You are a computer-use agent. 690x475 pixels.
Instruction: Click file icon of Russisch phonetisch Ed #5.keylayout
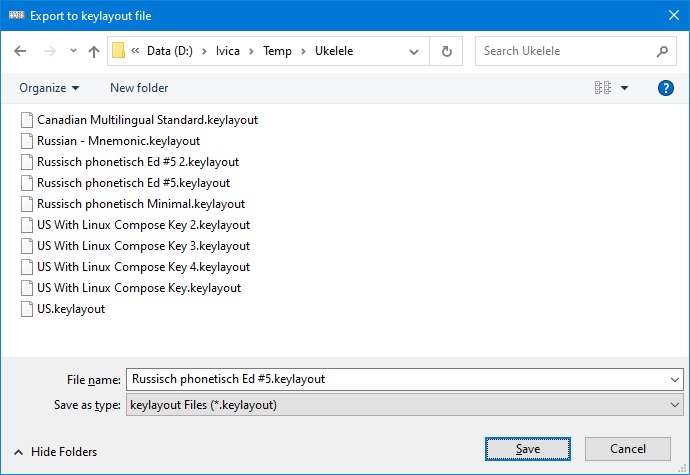(27, 183)
